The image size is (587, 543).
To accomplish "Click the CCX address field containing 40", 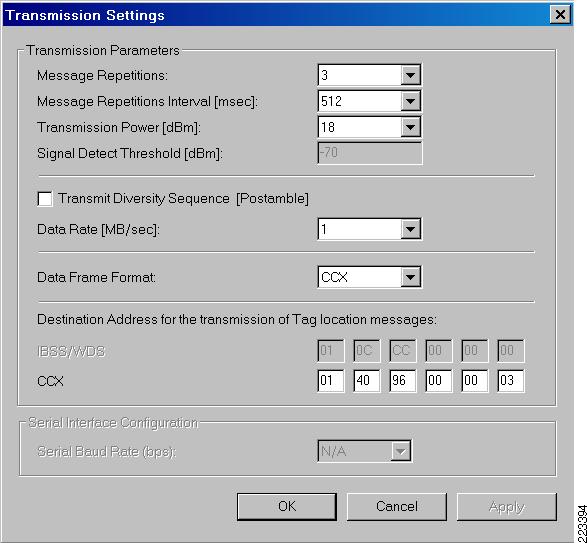I will 367,381.
